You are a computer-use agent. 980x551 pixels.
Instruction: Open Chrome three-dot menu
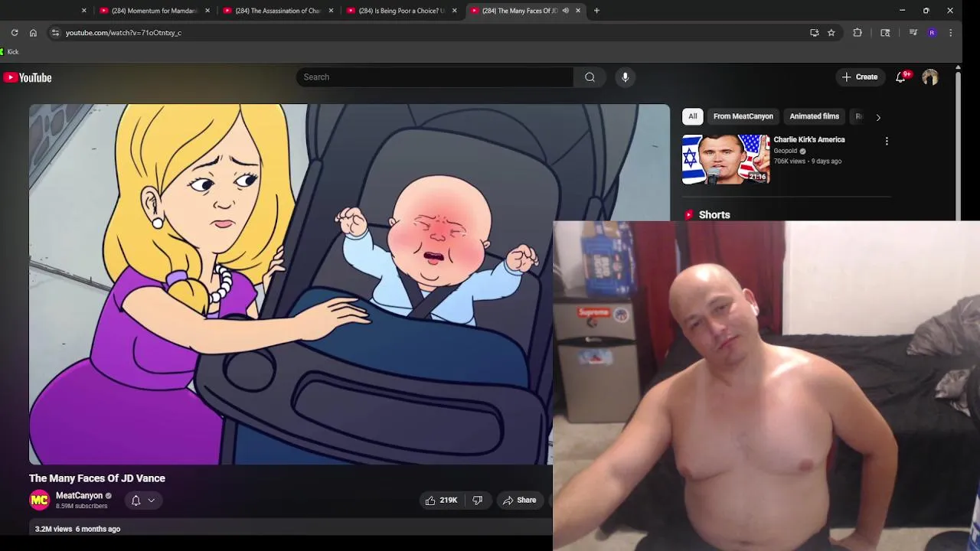click(950, 33)
